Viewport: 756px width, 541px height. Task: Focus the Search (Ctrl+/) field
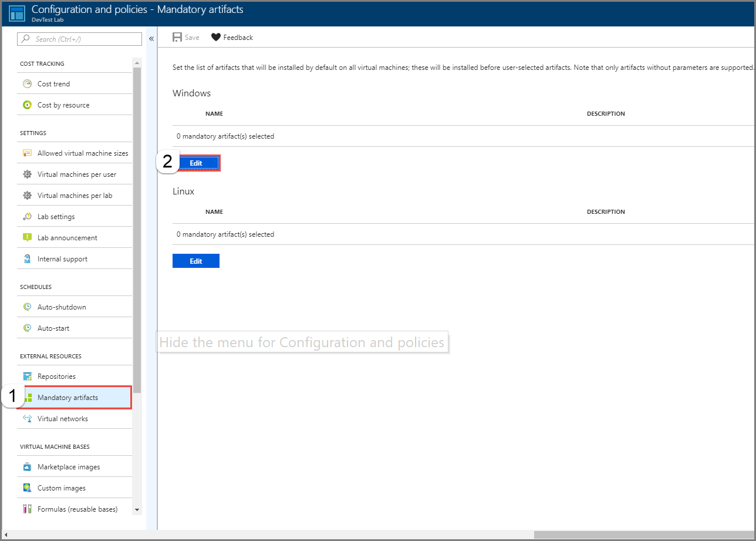coord(80,39)
